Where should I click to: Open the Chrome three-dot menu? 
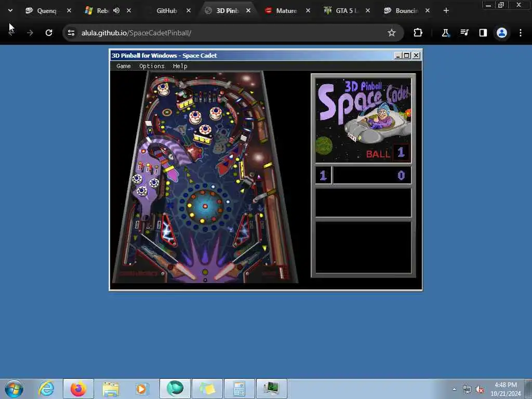(x=521, y=33)
